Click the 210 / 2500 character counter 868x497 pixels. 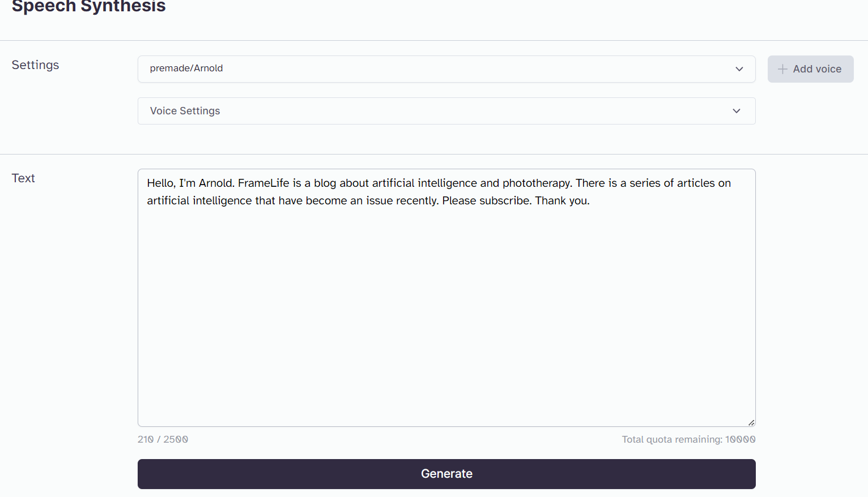coord(163,439)
